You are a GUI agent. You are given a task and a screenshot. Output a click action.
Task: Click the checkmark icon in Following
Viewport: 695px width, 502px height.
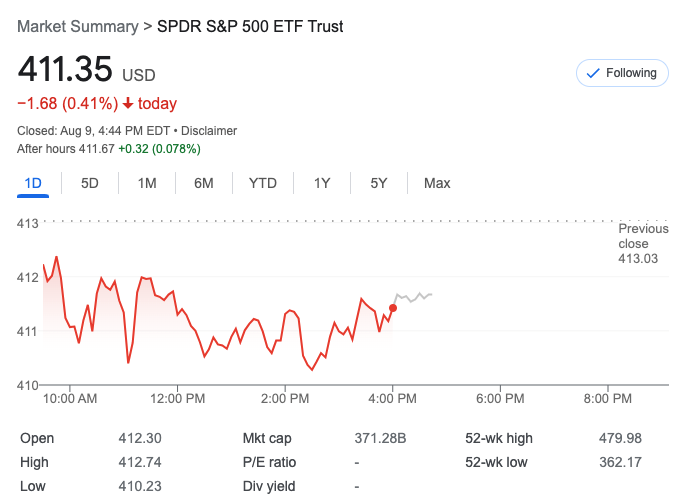(x=592, y=73)
